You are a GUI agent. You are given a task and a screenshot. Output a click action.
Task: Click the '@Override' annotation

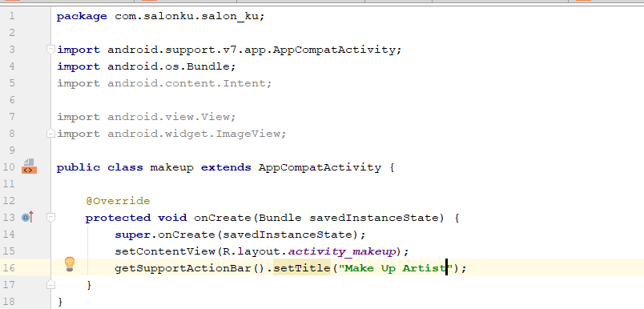coord(118,201)
